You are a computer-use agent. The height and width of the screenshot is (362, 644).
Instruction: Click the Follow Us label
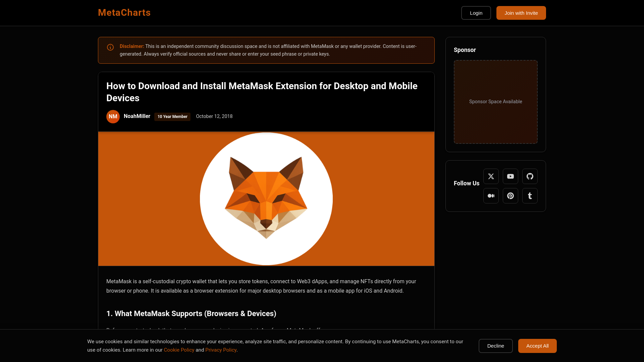click(x=466, y=183)
